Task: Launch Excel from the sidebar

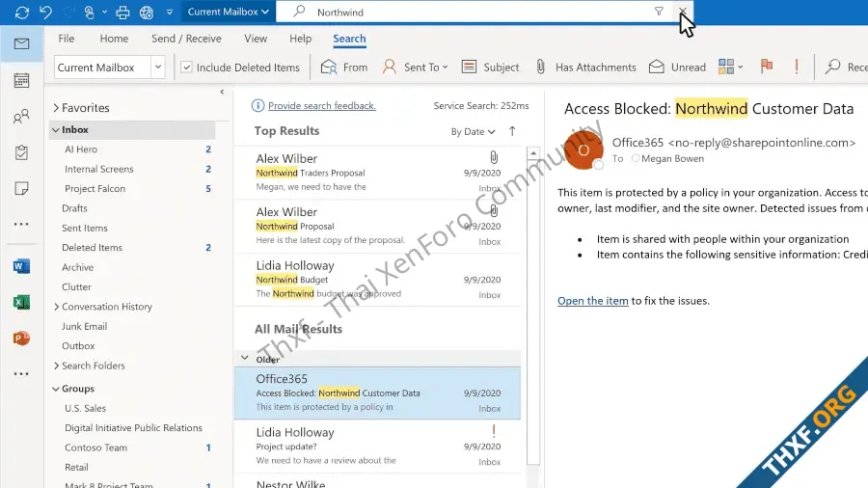Action: [21, 302]
